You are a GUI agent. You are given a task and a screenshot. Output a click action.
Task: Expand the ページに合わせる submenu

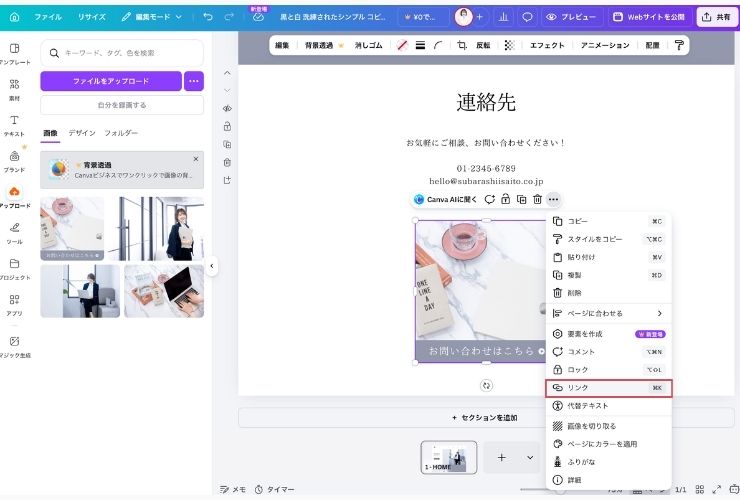tap(608, 313)
